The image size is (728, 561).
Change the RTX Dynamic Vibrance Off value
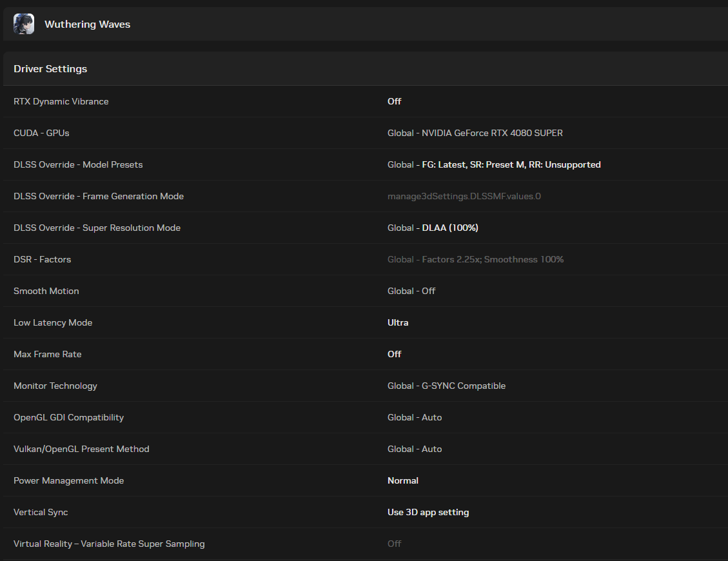pyautogui.click(x=394, y=101)
